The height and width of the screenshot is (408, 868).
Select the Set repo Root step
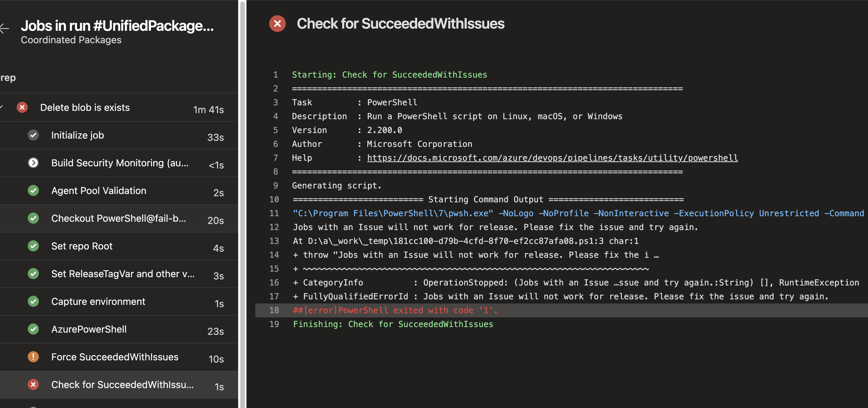(x=119, y=246)
